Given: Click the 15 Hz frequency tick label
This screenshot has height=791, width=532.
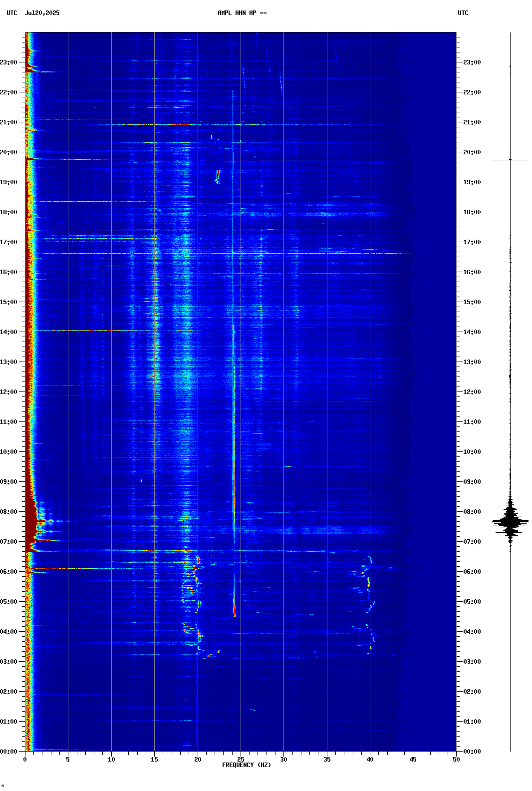Looking at the screenshot, I should [154, 760].
